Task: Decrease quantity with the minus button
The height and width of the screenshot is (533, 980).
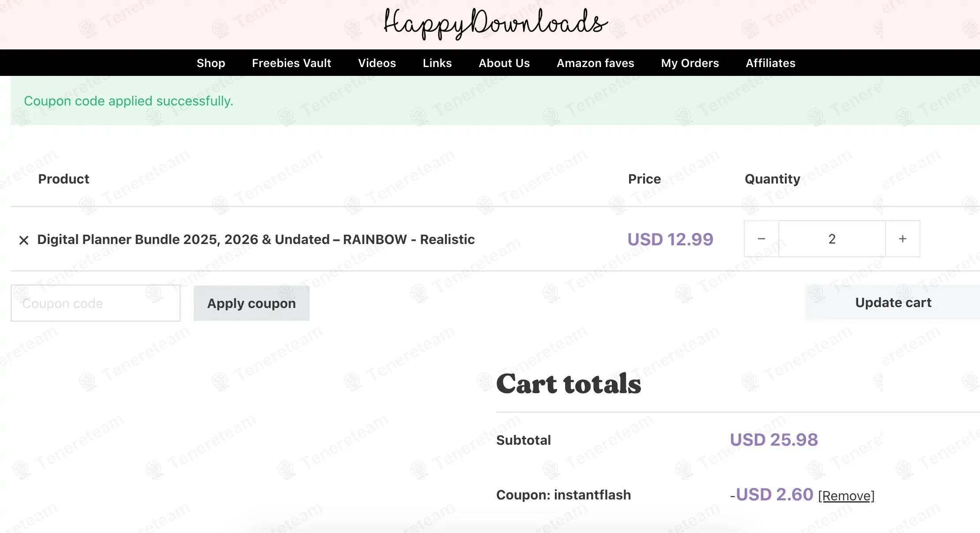Action: [761, 239]
